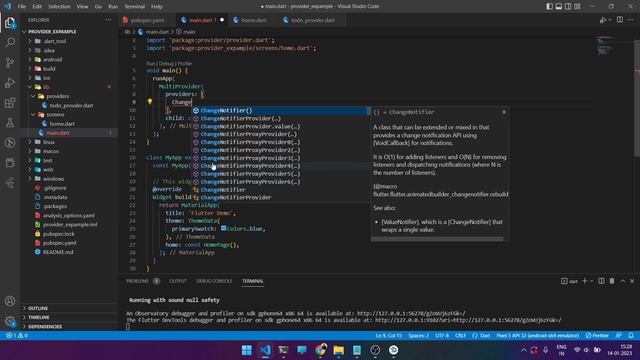
Task: Kill the terminal with trash icon
Action: 612,281
